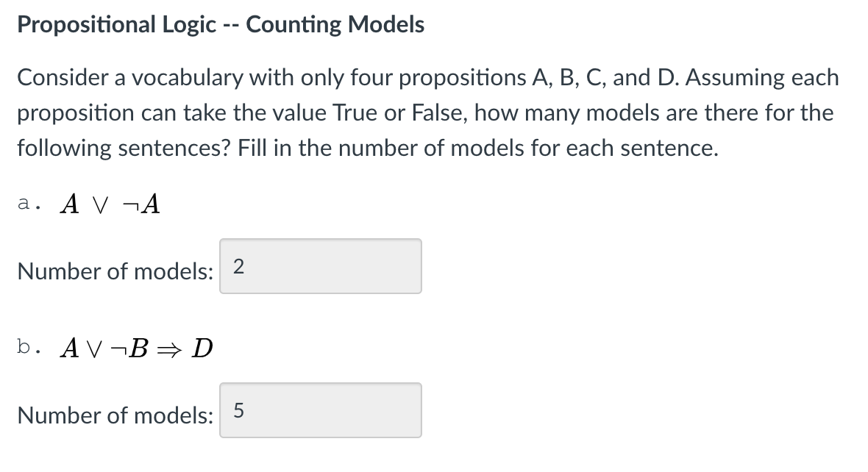Click the word 'vocabulary' in the question text

(x=187, y=78)
